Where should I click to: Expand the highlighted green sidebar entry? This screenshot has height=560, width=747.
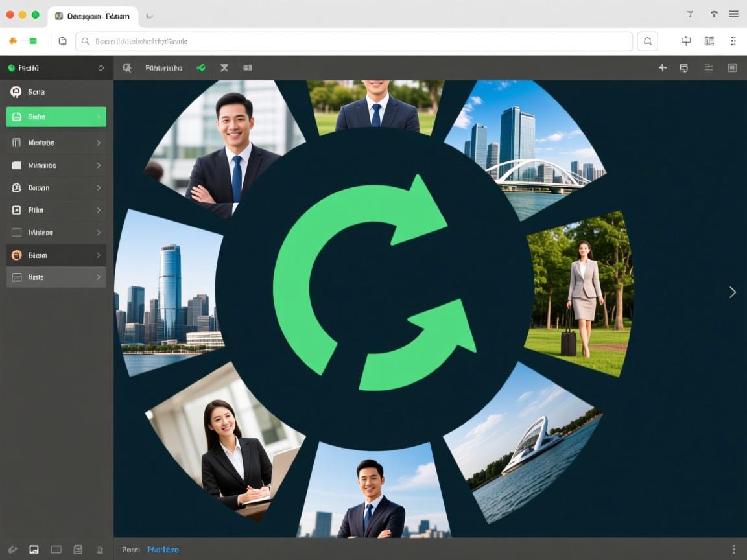pos(56,117)
